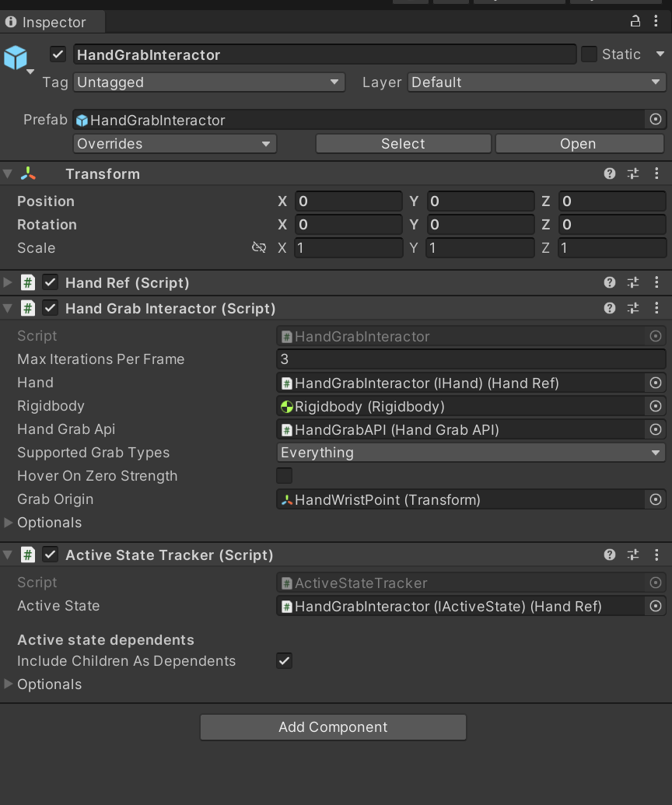The height and width of the screenshot is (805, 672).
Task: Click the Rotation Z value field
Action: pyautogui.click(x=612, y=224)
